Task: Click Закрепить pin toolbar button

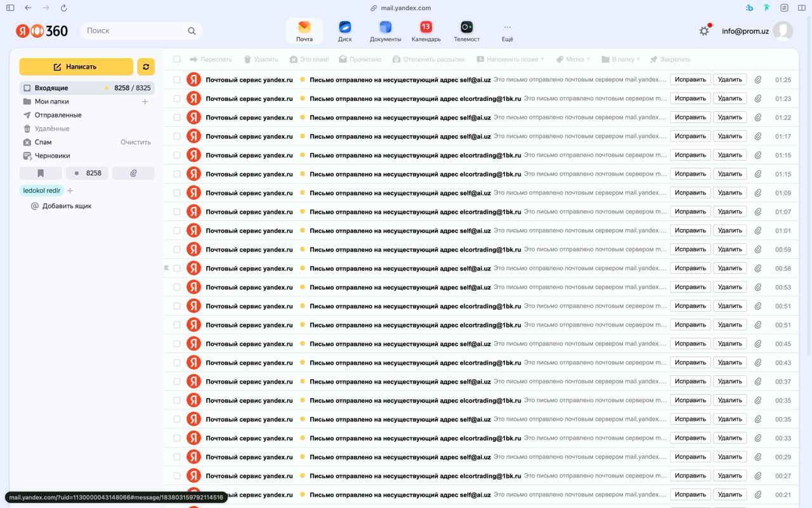Action: click(670, 59)
